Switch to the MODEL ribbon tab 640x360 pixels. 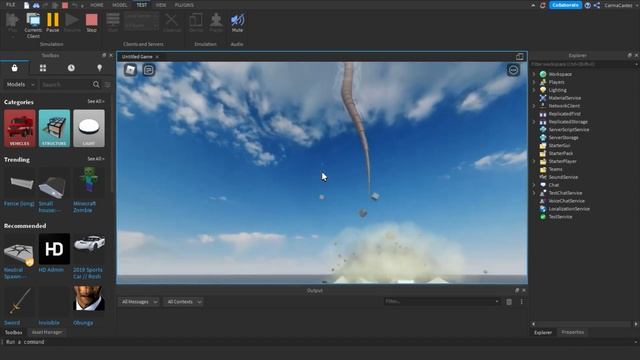tap(120, 5)
